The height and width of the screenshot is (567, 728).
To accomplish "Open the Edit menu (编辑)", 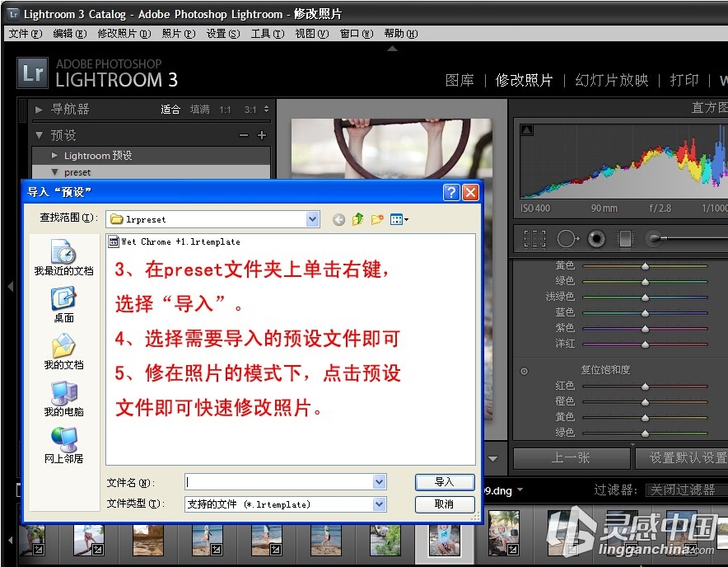I will (70, 34).
